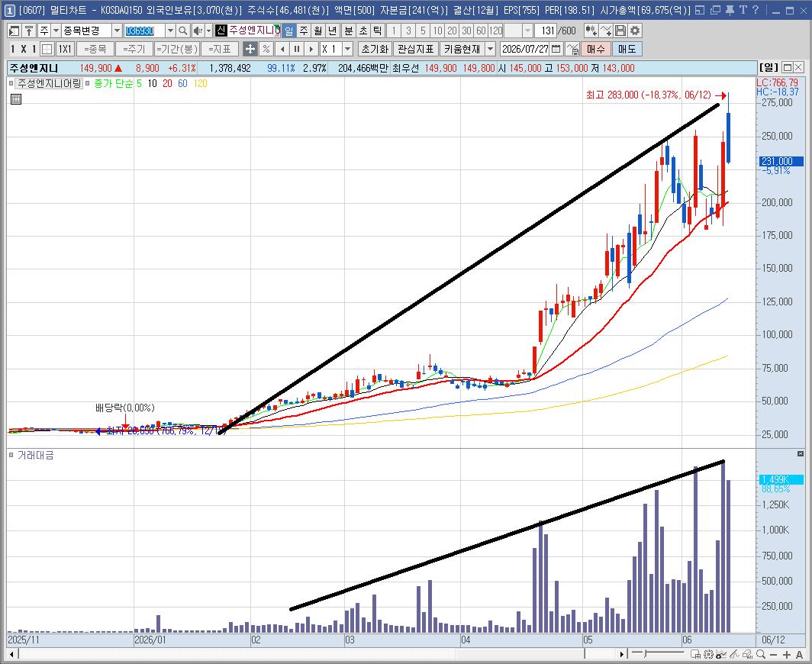This screenshot has height=664, width=812.
Task: Click the 주성엔지니어링 chart legend label
Action: tap(50, 83)
